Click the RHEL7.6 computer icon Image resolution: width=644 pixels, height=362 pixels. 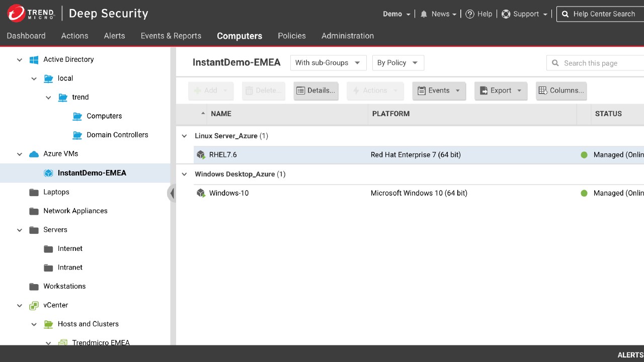click(x=201, y=155)
